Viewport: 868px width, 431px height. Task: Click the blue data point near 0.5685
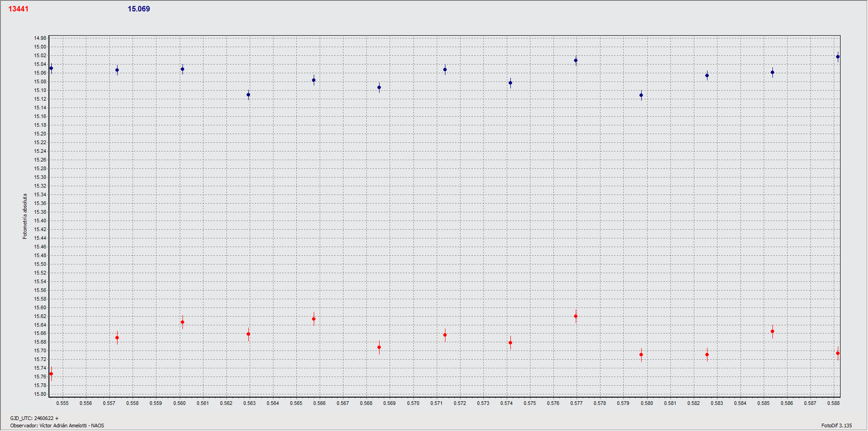tap(379, 87)
